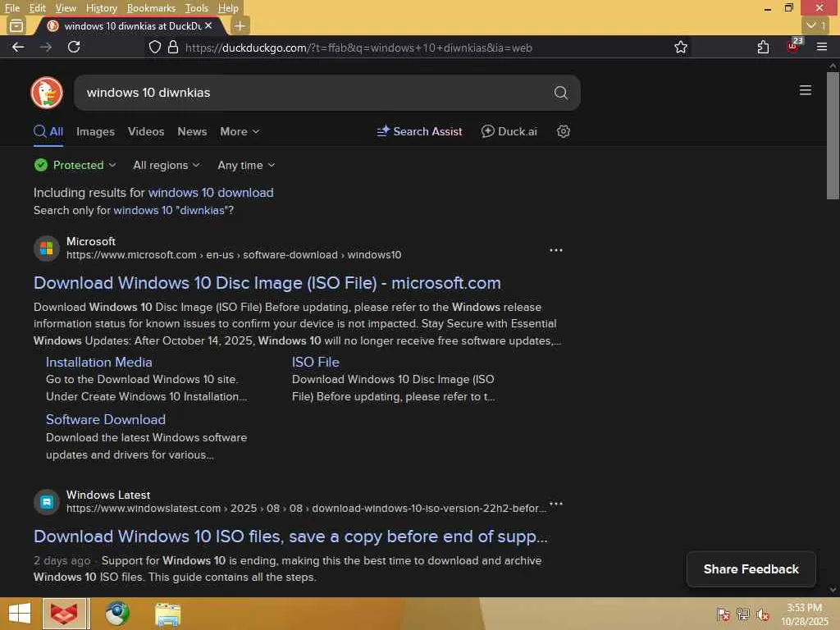The height and width of the screenshot is (630, 840).
Task: Open Duck.ai chat link
Action: click(509, 131)
